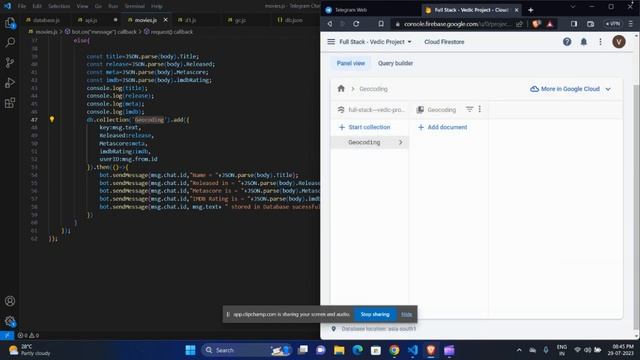This screenshot has width=640, height=360.
Task: Open the browser hamburger menu
Action: point(631,24)
